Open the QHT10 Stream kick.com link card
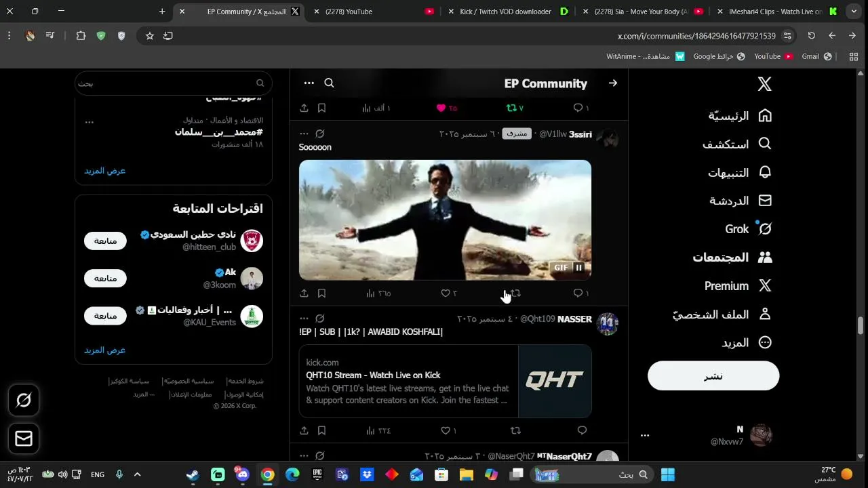Viewport: 868px width, 488px height. [x=445, y=381]
